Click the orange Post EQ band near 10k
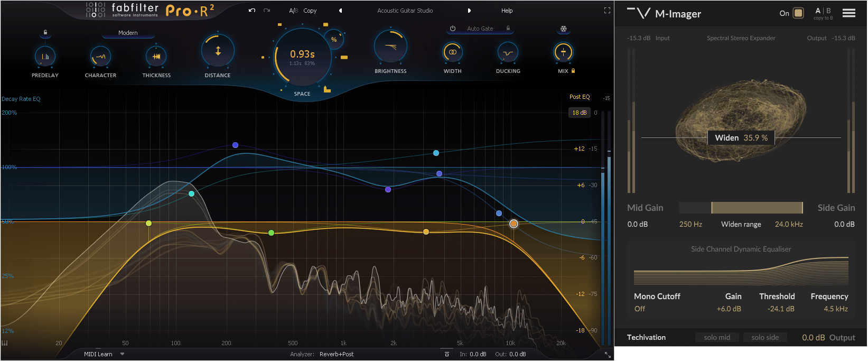 [514, 224]
